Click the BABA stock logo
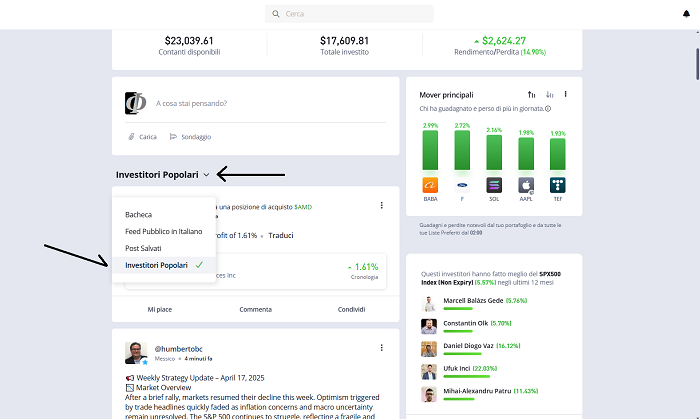This screenshot has height=419, width=700. 430,185
